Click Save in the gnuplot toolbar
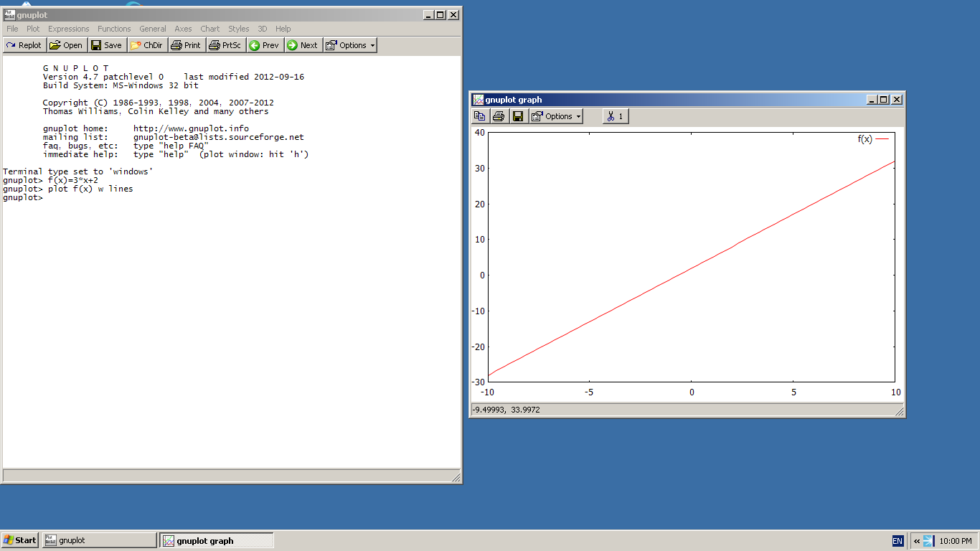980x551 pixels. tap(107, 45)
